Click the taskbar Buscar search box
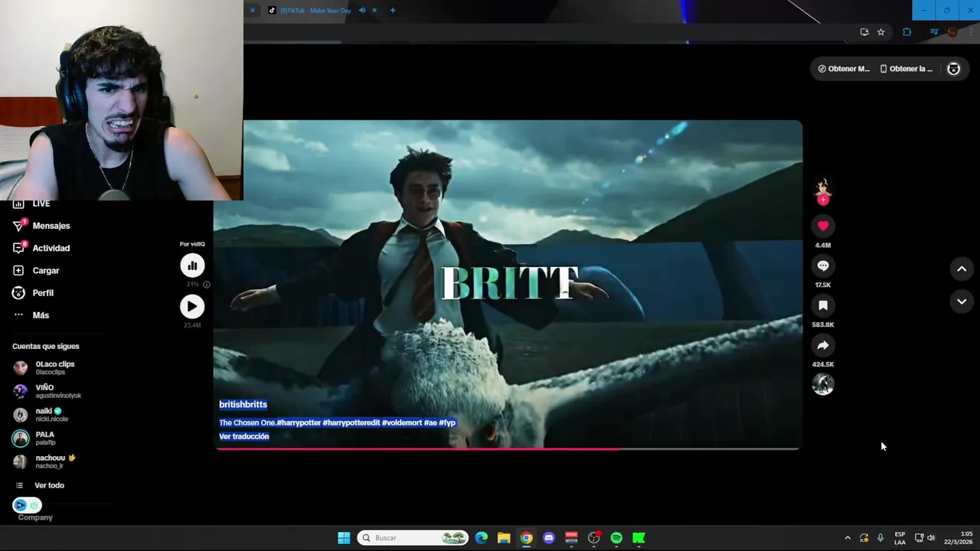 (413, 538)
